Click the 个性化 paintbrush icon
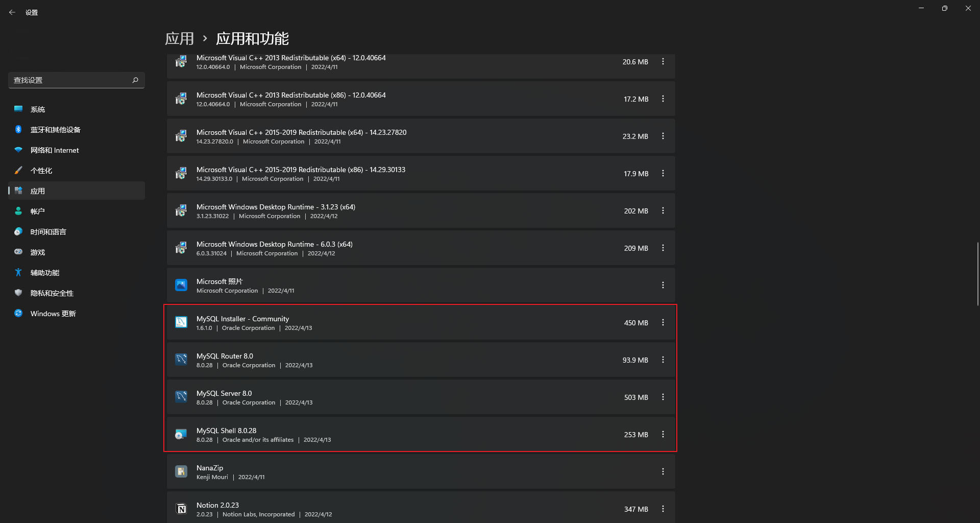 coord(18,170)
